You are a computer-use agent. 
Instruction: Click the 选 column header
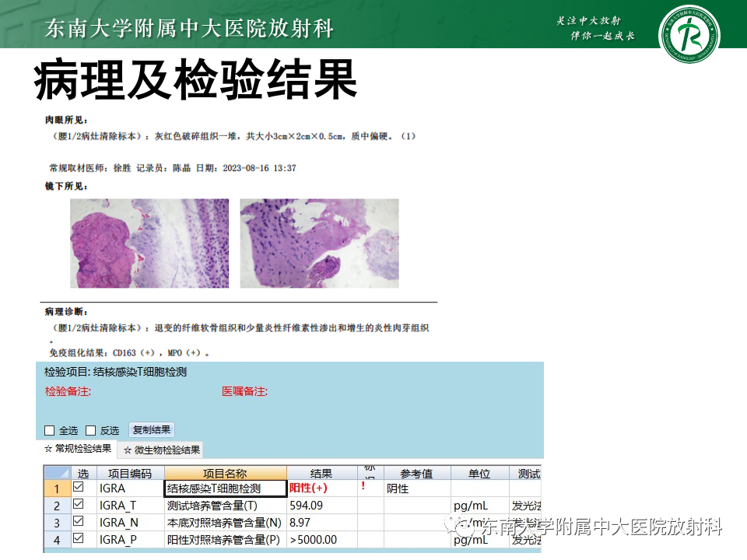[83, 474]
